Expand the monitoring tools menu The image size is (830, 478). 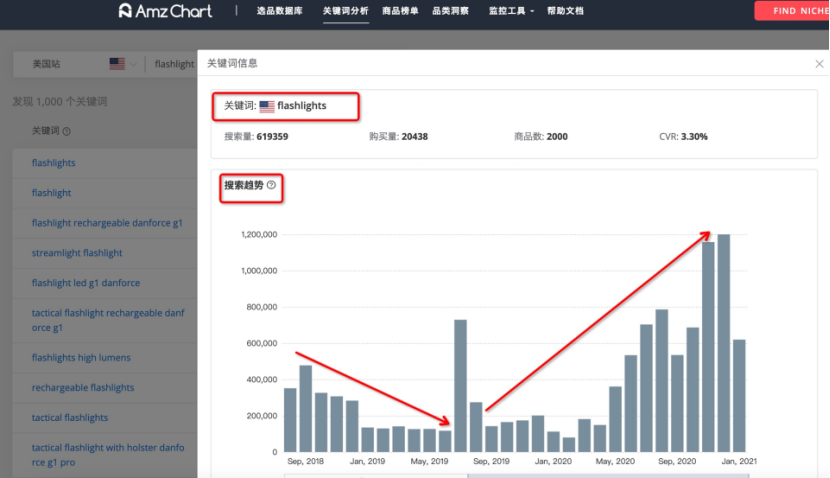point(511,11)
